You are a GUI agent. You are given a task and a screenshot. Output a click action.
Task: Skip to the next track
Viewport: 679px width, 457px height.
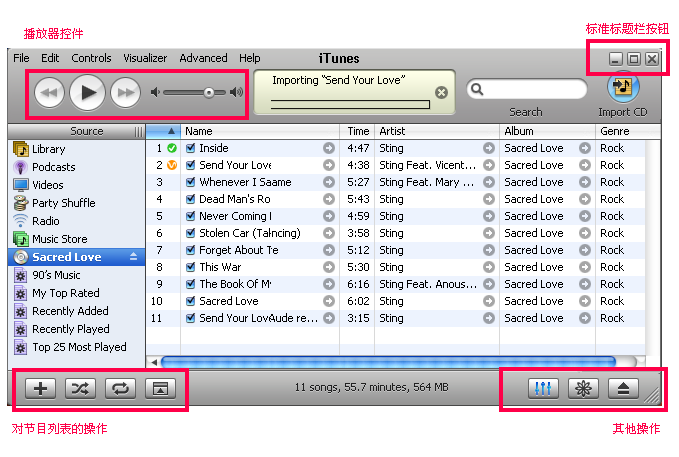125,93
